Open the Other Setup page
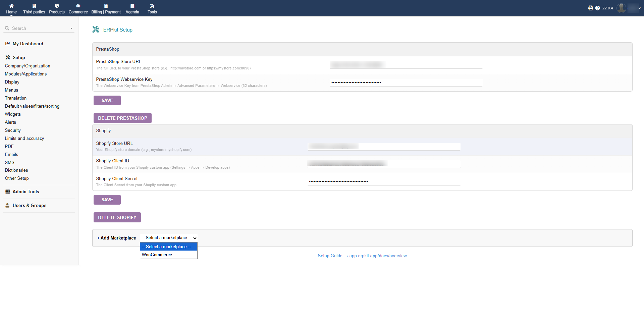The image size is (644, 320). point(17,178)
